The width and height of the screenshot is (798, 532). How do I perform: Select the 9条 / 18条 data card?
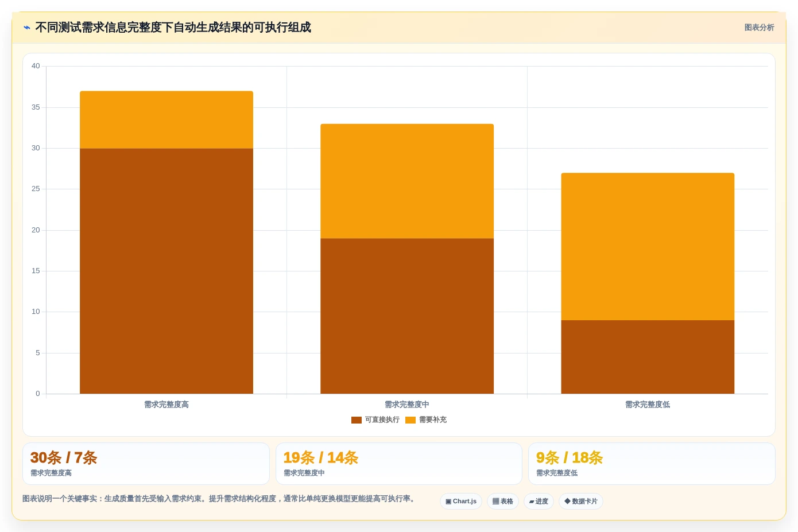pos(652,464)
